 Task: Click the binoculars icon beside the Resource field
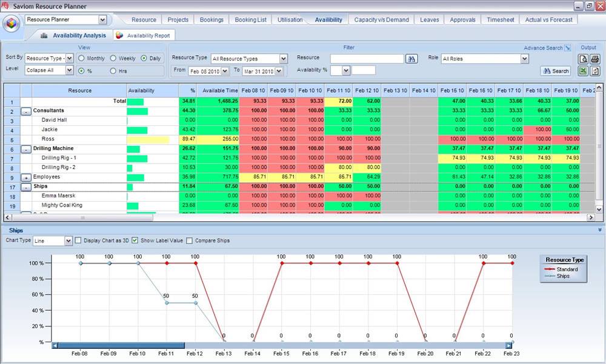click(411, 59)
